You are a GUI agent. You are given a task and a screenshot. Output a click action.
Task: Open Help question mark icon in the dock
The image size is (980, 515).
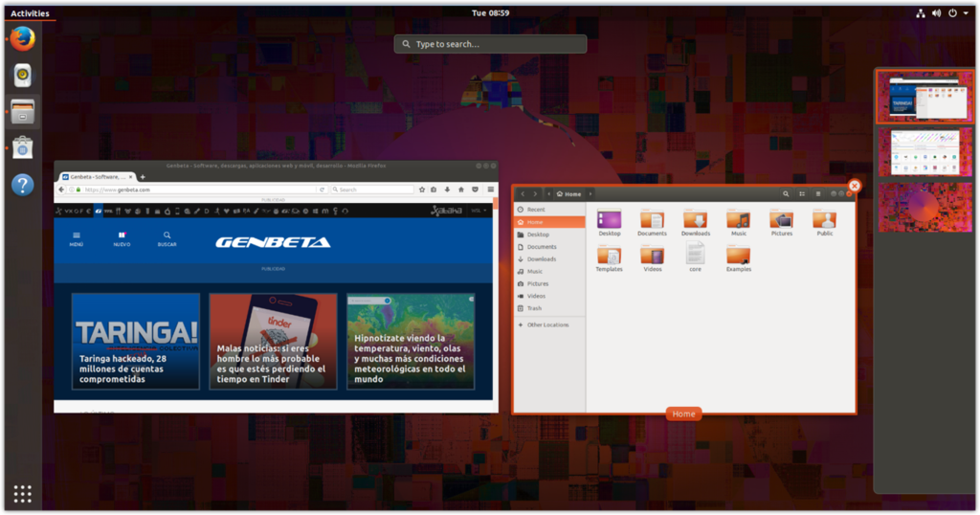tap(23, 185)
